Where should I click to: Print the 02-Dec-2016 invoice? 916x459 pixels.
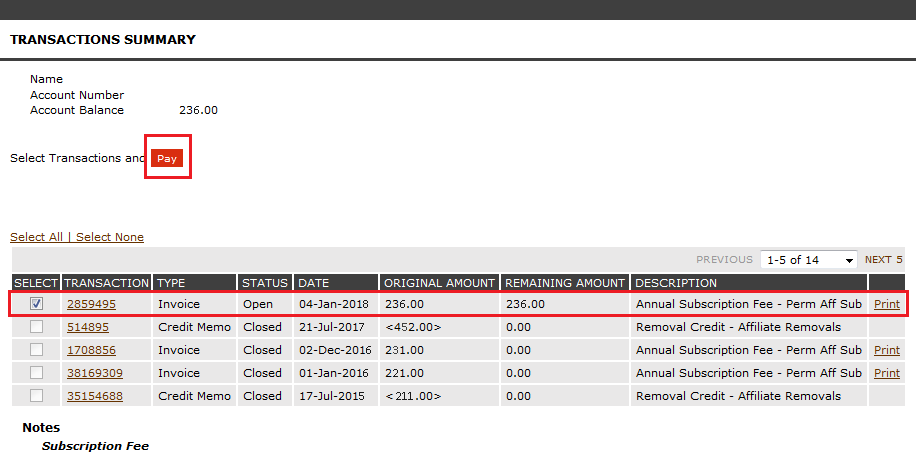coord(886,350)
